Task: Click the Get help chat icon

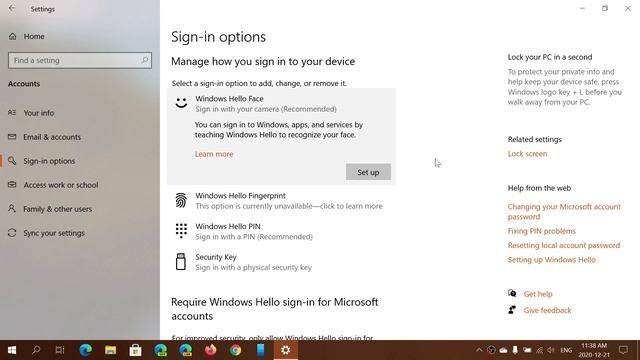Action: [512, 293]
